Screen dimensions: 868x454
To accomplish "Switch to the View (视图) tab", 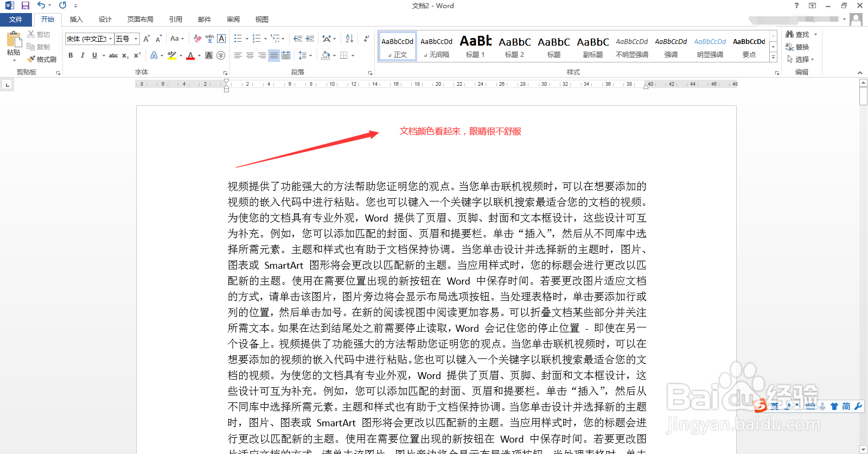I will pos(262,20).
